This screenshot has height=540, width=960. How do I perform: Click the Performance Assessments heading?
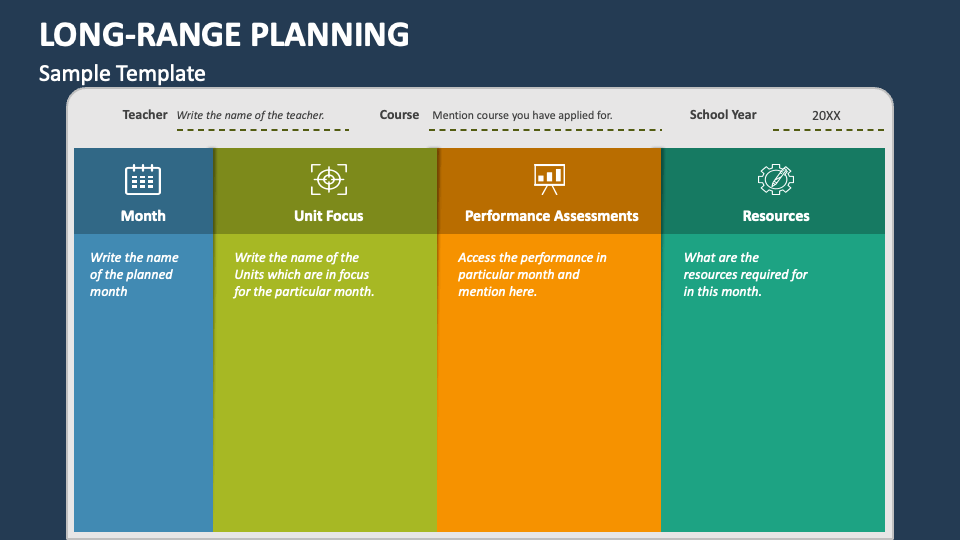551,216
